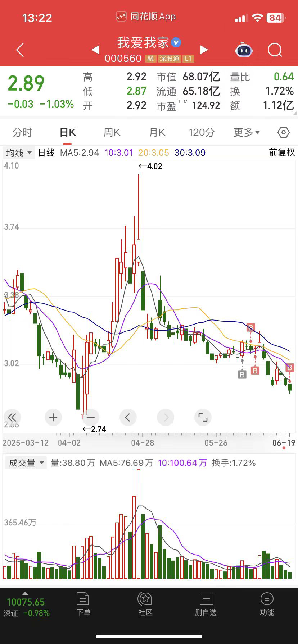The width and height of the screenshot is (298, 644).
Task: Tap the 4.02 high price label
Action: coord(150,166)
